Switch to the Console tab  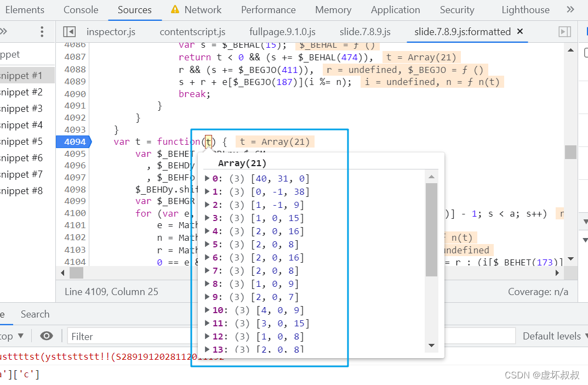(81, 10)
